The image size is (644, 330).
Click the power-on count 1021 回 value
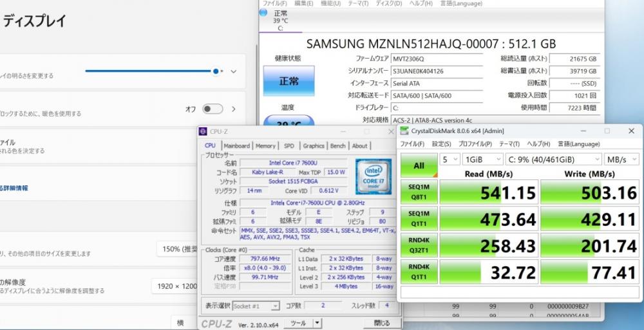coord(574,96)
